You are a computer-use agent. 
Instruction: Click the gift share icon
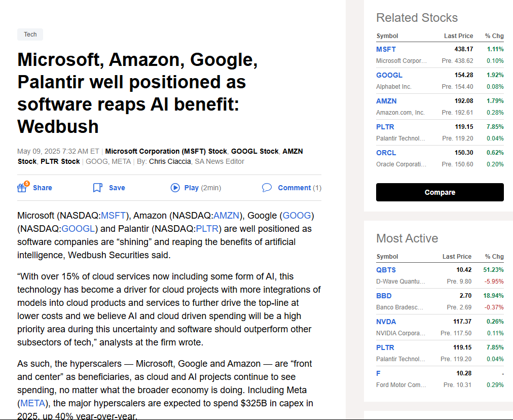tap(23, 188)
